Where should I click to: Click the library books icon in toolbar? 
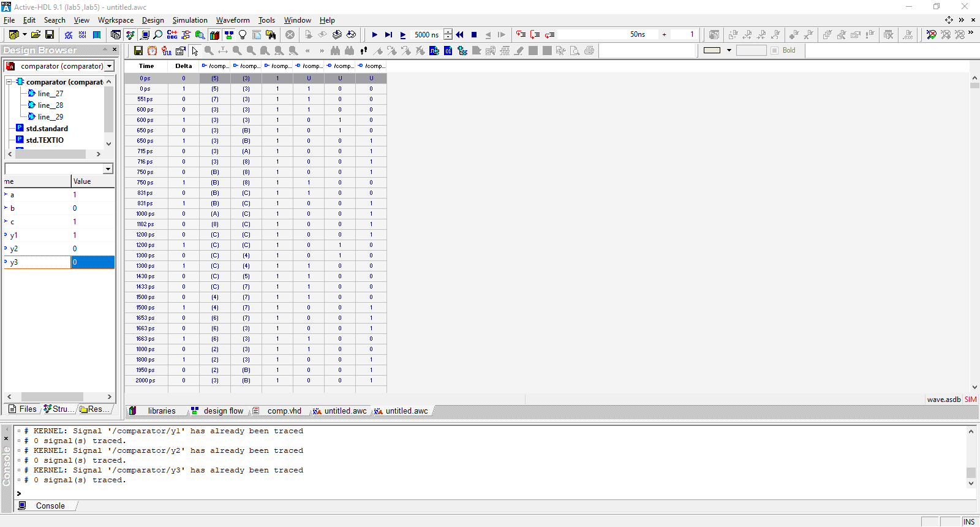click(x=214, y=35)
